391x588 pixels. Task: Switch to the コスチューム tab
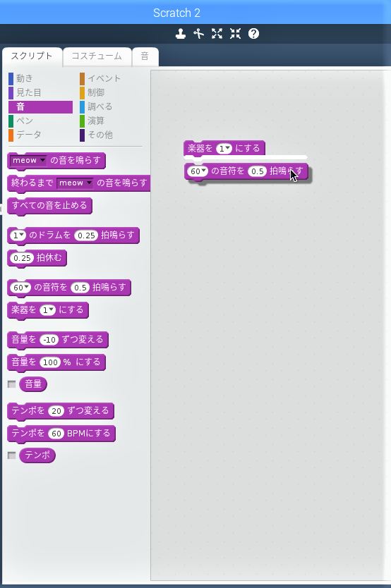(97, 56)
